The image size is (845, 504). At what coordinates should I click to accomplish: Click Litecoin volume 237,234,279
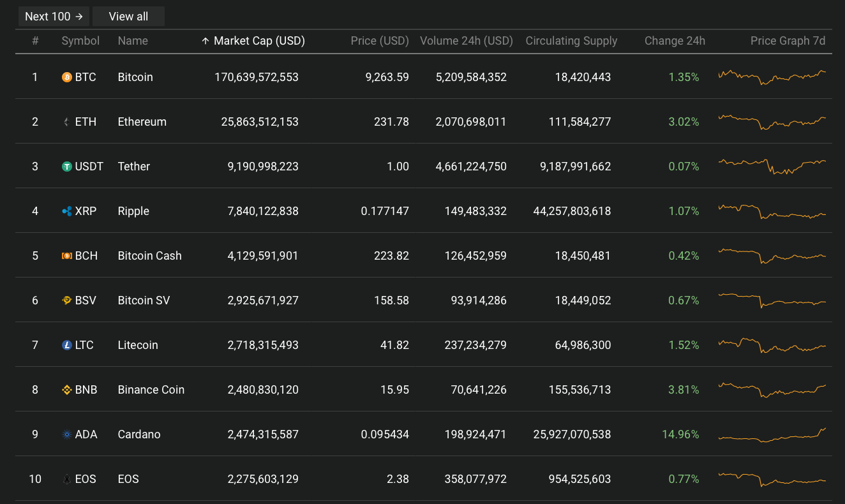(x=475, y=345)
